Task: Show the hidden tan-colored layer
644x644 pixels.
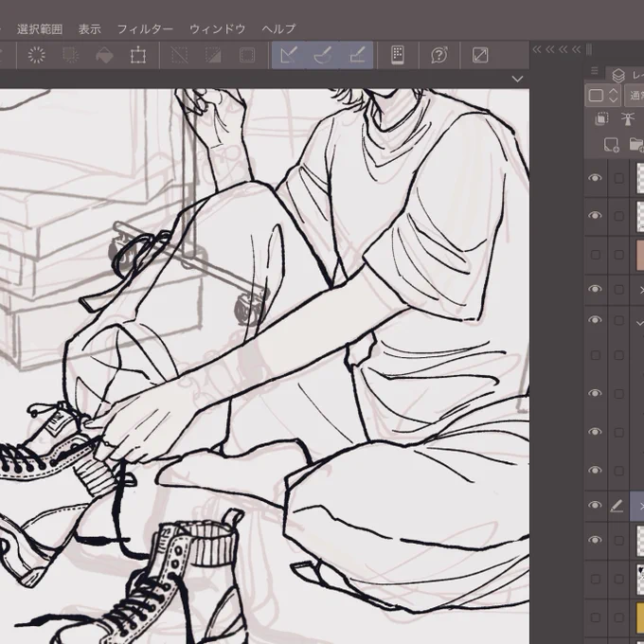Action: pos(595,255)
